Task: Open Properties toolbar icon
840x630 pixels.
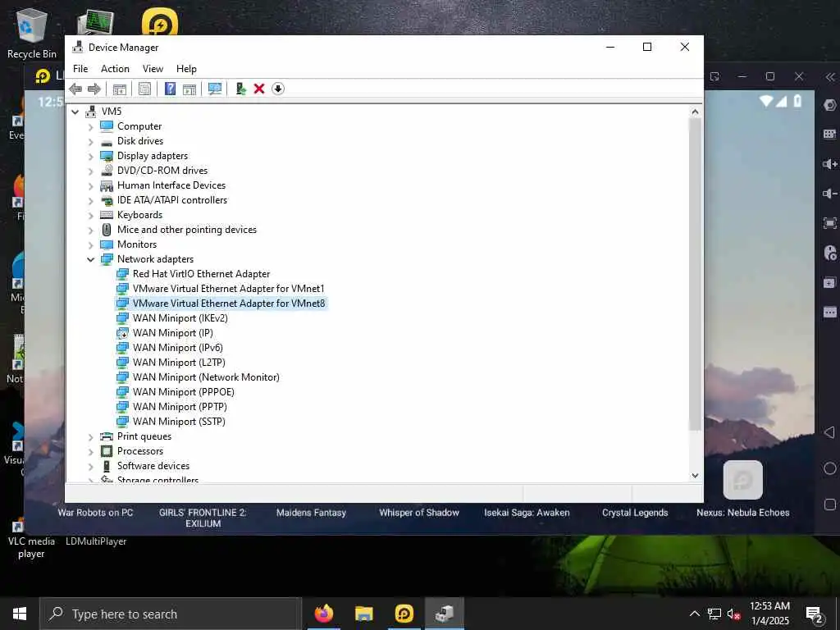Action: (144, 89)
